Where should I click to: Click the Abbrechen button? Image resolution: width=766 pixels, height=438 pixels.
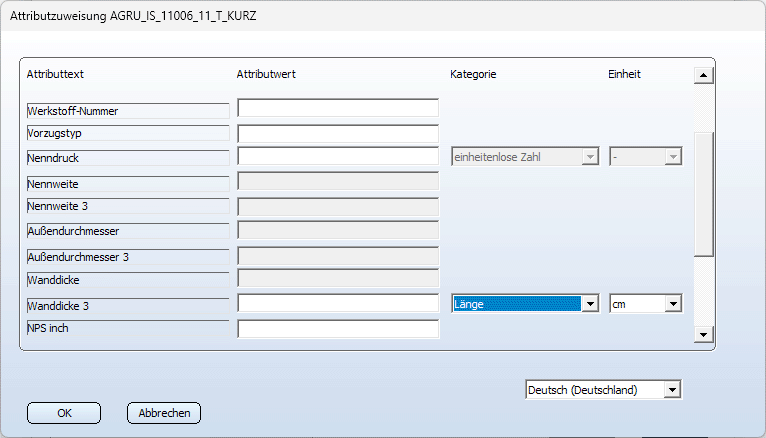(x=164, y=412)
